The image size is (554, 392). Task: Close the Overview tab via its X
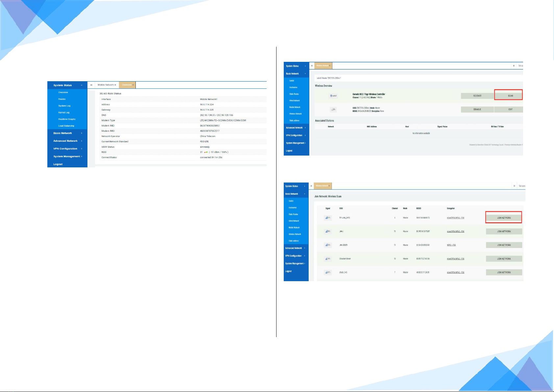[x=133, y=85]
